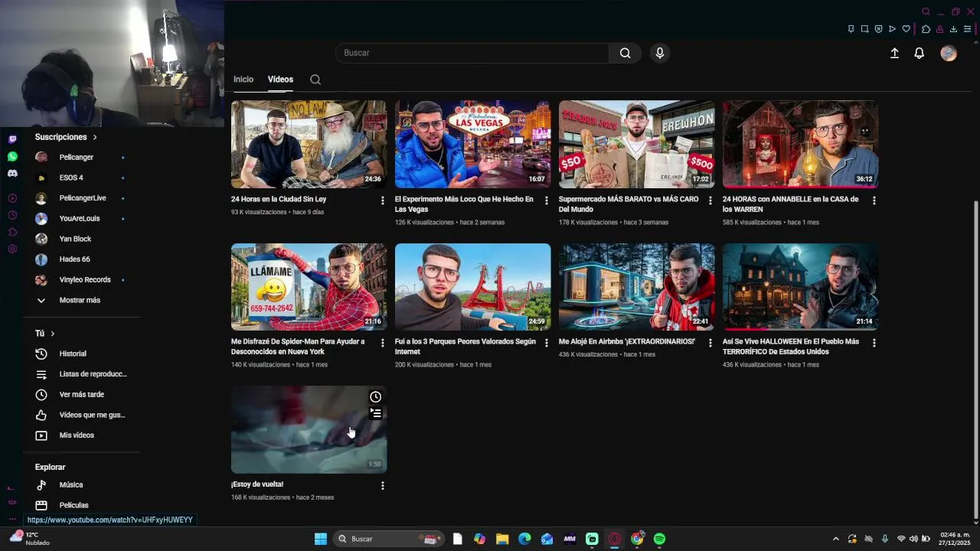Open Spotify from the taskbar
980x551 pixels.
(x=659, y=539)
